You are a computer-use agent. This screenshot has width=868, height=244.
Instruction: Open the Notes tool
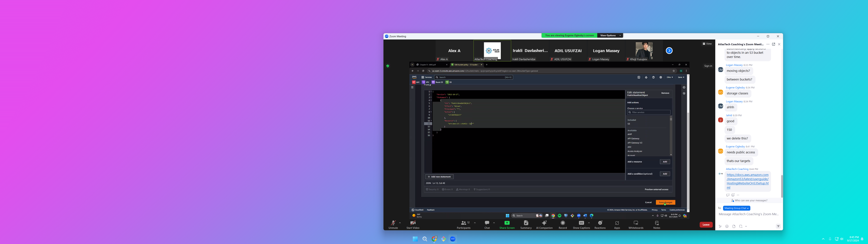coord(657,223)
